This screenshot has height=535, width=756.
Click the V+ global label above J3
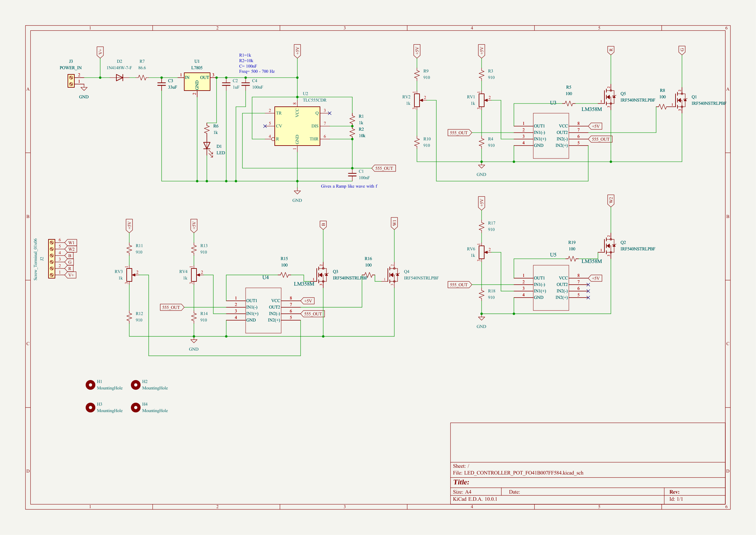click(x=100, y=52)
